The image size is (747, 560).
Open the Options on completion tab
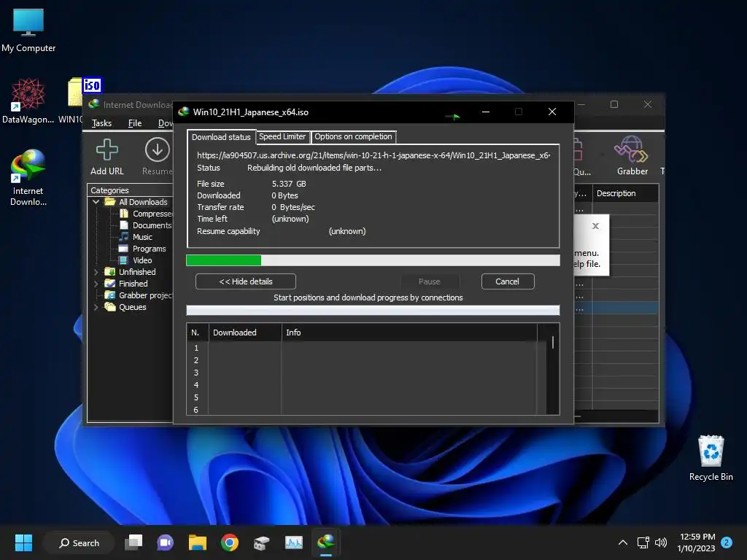point(353,137)
